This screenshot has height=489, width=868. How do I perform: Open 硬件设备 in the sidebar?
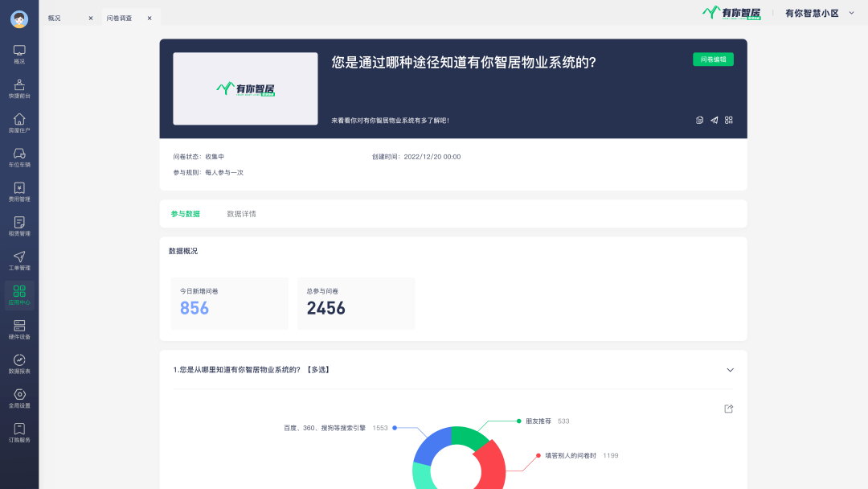click(x=19, y=330)
